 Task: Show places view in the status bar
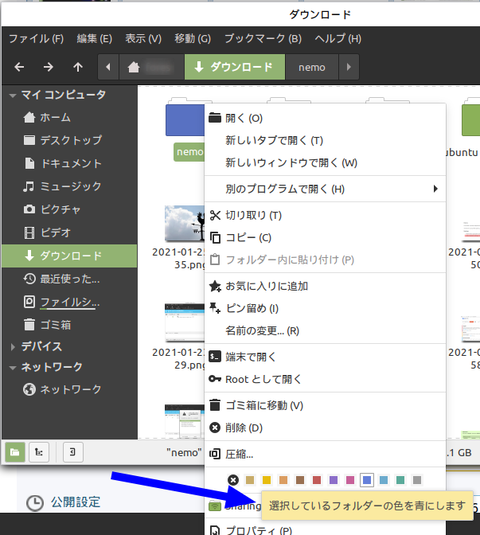click(x=15, y=452)
